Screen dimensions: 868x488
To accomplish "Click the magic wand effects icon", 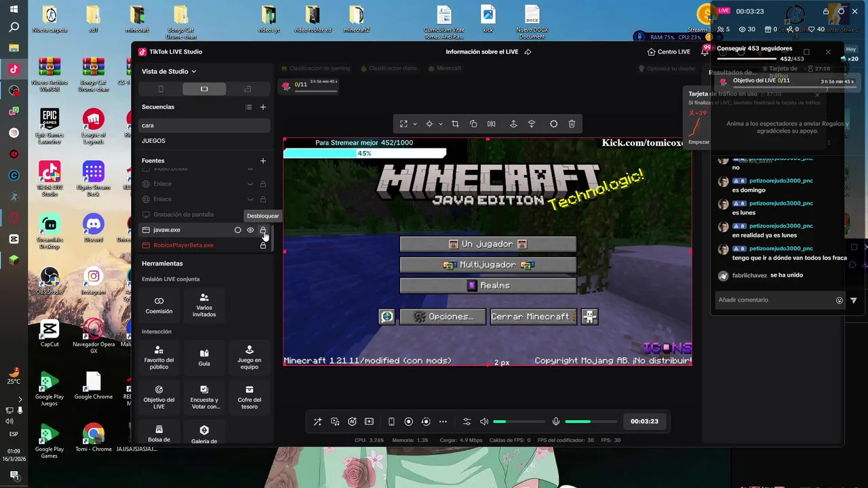I will (x=317, y=422).
